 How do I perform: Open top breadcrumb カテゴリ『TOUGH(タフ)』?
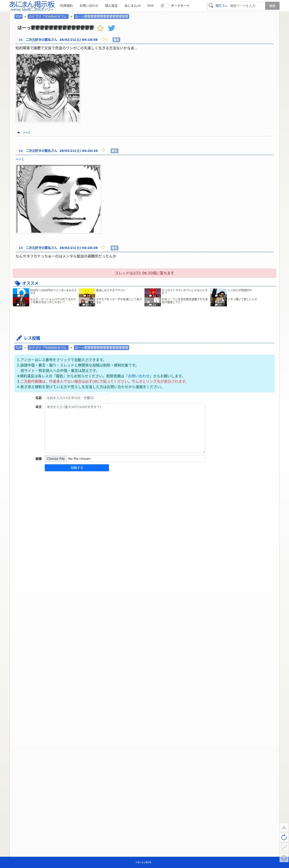(48, 16)
